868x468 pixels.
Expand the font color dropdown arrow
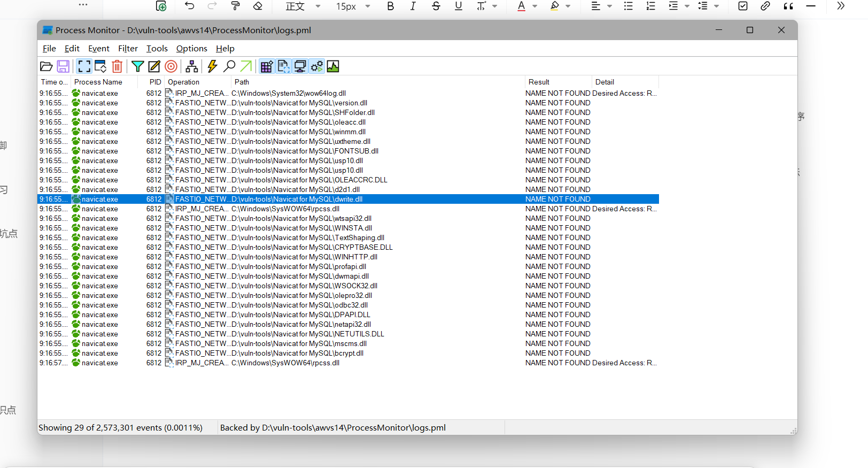(534, 6)
